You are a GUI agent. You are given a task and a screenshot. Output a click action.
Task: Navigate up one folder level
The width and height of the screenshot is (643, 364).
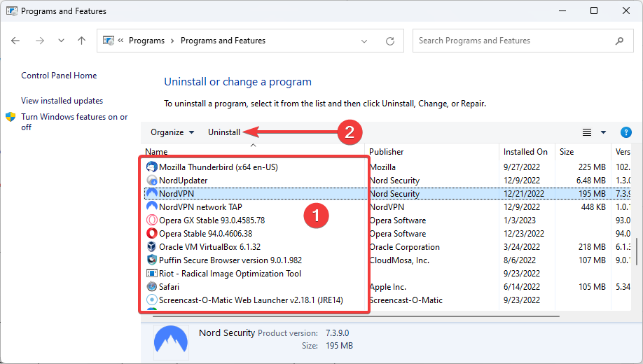(81, 41)
